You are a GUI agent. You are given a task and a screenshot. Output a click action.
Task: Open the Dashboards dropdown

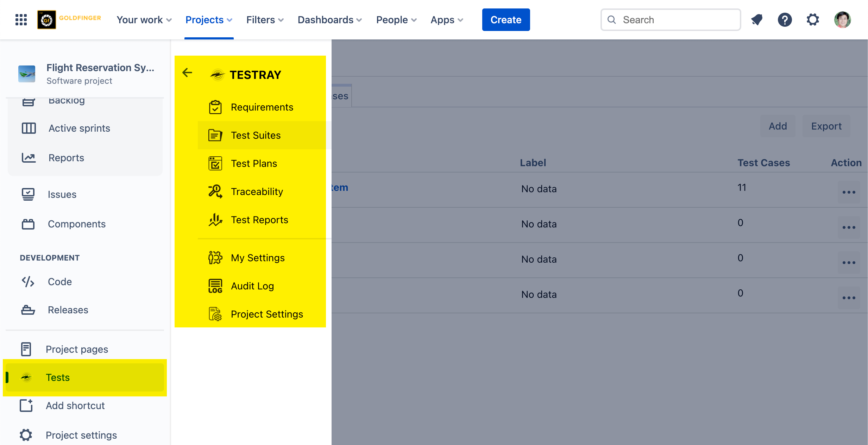329,20
